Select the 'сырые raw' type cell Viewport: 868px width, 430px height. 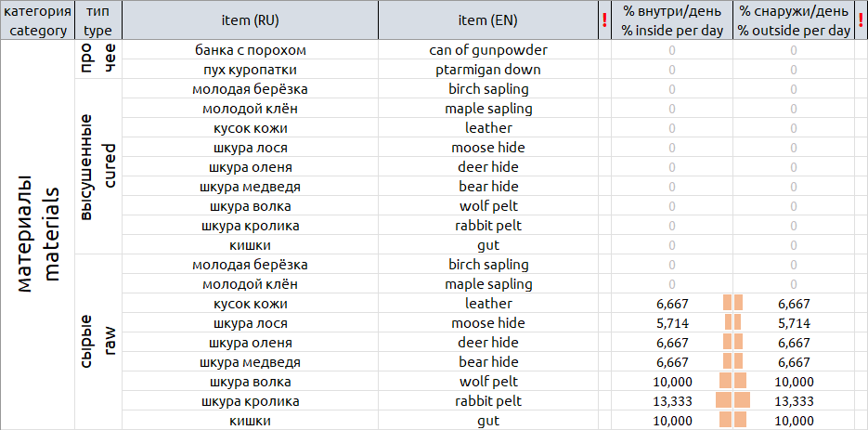(x=97, y=342)
